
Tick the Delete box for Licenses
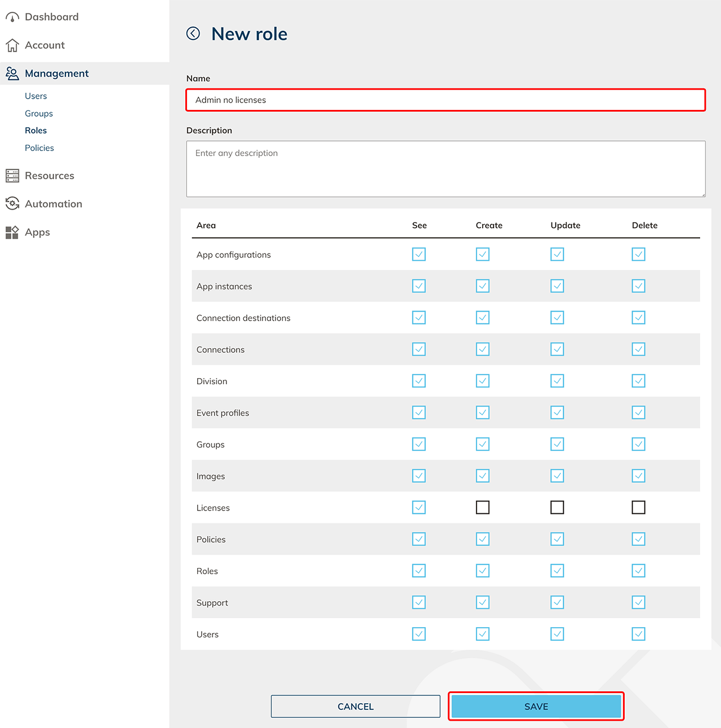pyautogui.click(x=638, y=508)
